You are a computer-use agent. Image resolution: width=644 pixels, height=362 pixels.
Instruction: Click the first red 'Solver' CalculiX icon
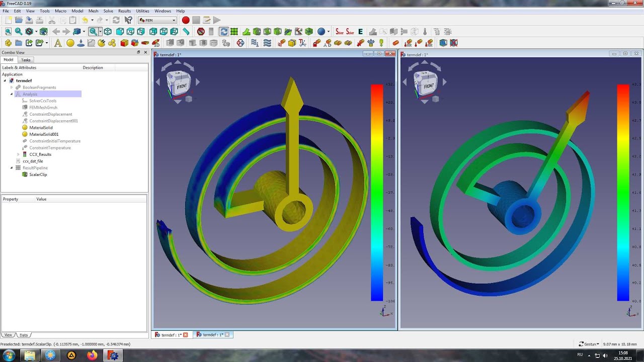click(339, 31)
